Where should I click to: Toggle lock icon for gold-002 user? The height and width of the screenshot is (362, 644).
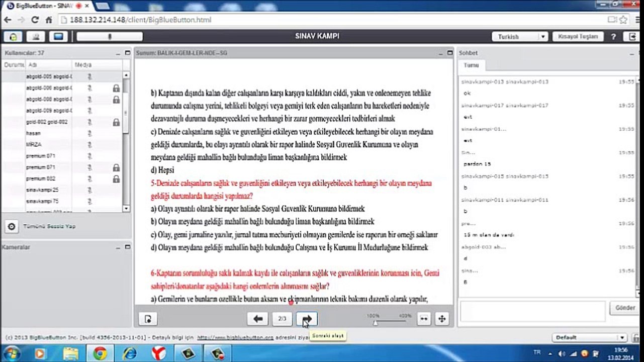click(116, 122)
